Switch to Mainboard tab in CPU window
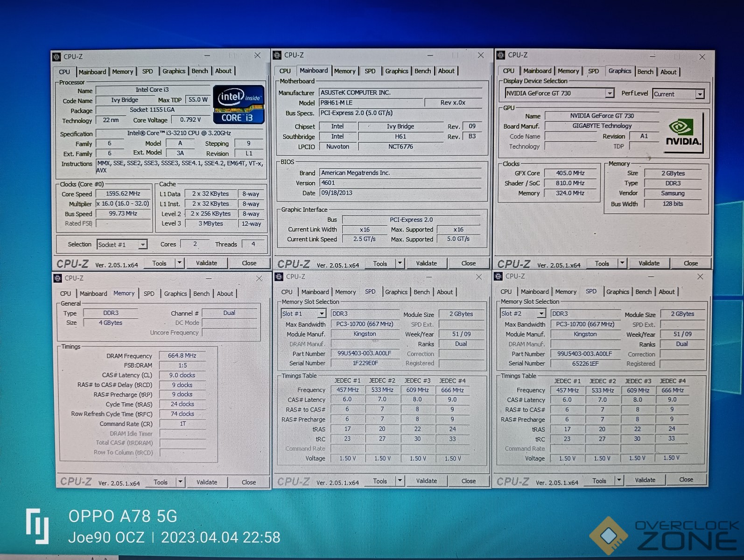744x560 pixels. 92,72
